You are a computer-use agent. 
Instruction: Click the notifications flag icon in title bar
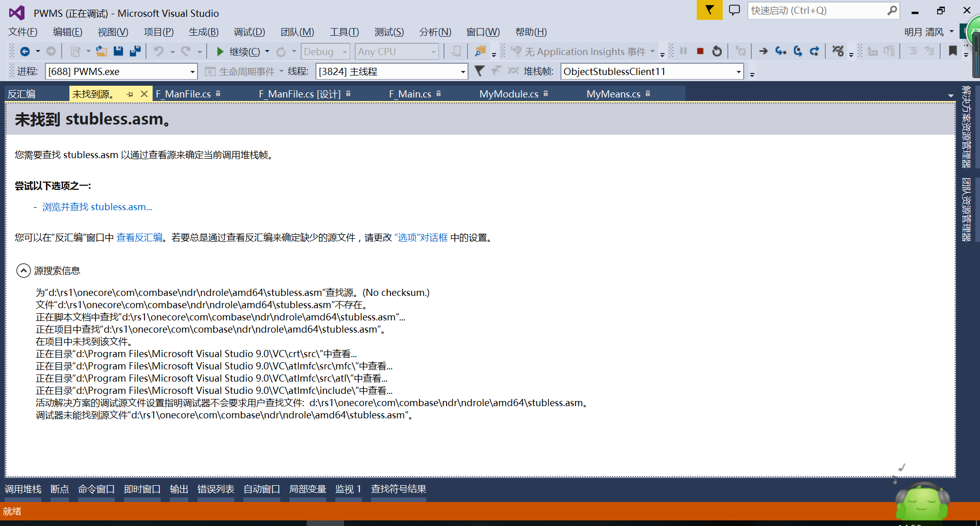[709, 10]
